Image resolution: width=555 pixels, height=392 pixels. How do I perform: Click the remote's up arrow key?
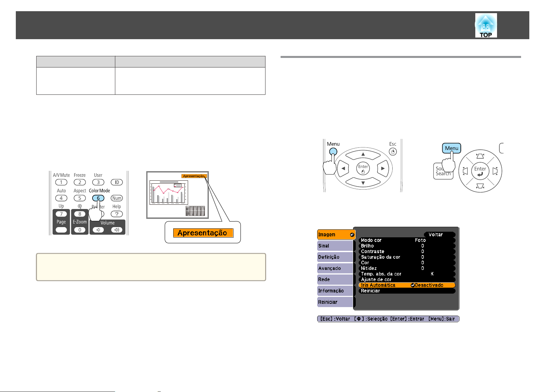[363, 154]
